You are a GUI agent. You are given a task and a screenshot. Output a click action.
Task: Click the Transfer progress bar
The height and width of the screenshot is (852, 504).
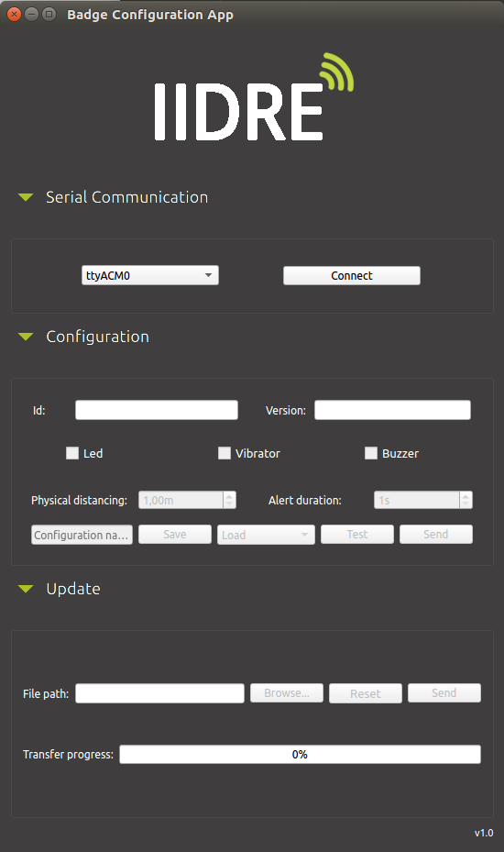[300, 754]
